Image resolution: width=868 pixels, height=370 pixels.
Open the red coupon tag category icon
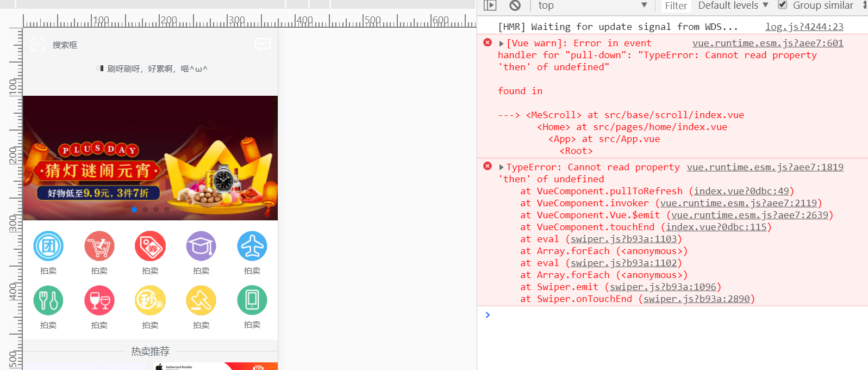click(150, 246)
